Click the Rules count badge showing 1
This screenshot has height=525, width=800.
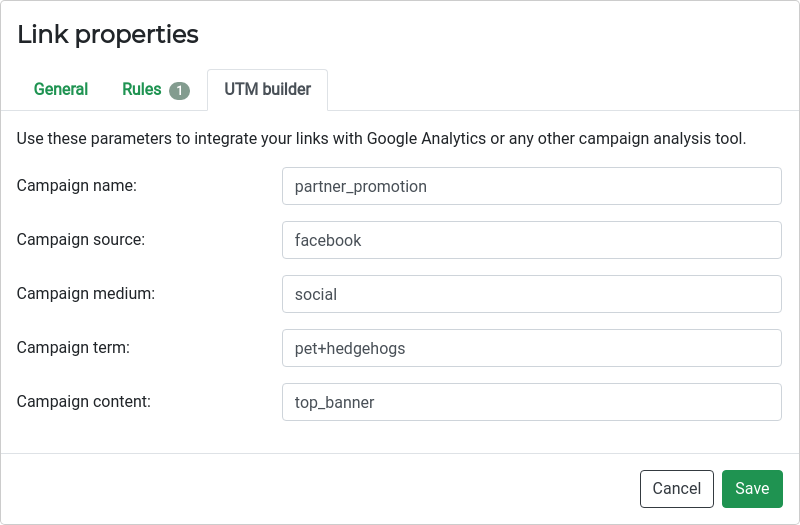pos(180,91)
